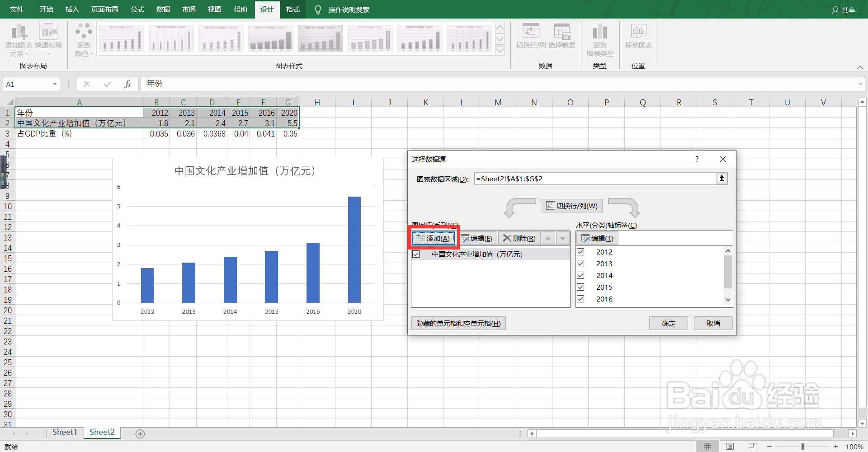Move series up with the up arrow
Viewport: 868px width, 452px height.
[x=548, y=238]
